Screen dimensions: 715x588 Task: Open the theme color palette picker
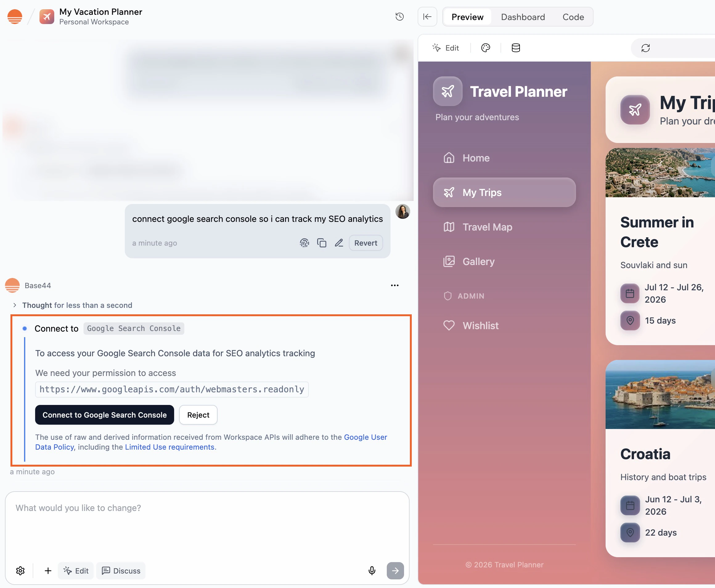(x=485, y=48)
